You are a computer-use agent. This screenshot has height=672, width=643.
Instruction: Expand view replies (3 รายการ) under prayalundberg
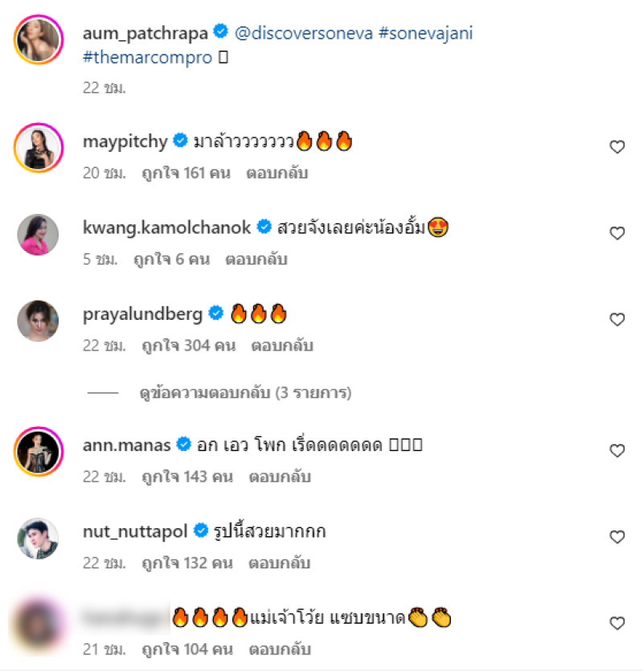click(245, 393)
